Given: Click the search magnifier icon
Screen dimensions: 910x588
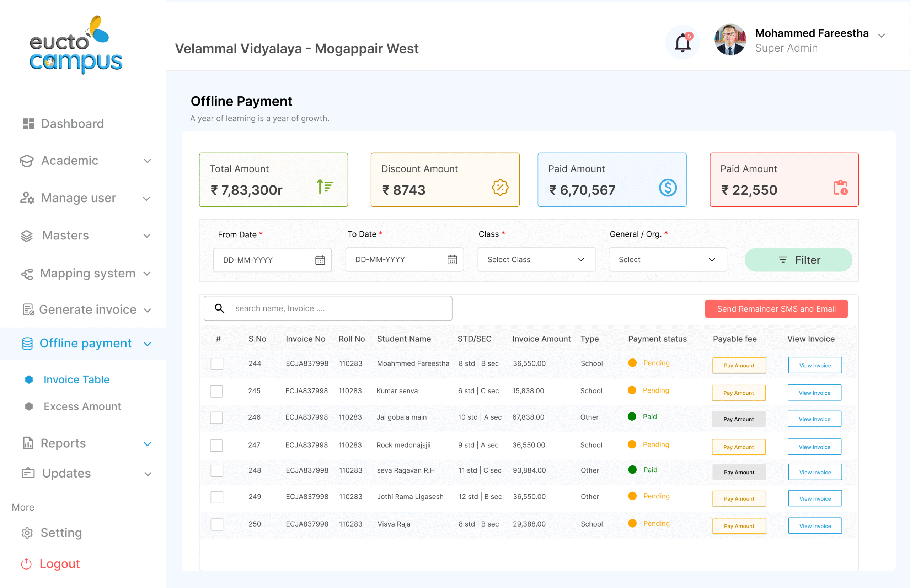Looking at the screenshot, I should click(219, 308).
